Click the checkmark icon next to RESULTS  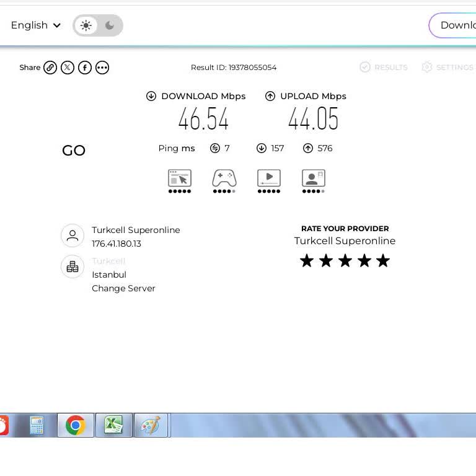click(x=365, y=67)
